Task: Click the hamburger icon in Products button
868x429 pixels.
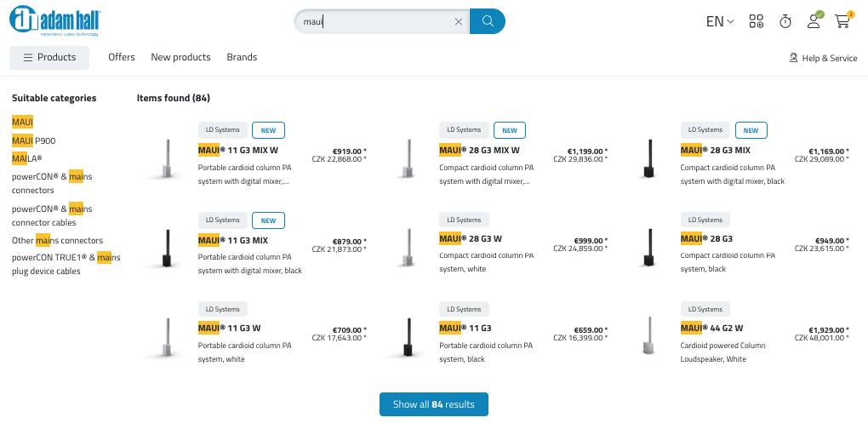Action: pyautogui.click(x=28, y=58)
